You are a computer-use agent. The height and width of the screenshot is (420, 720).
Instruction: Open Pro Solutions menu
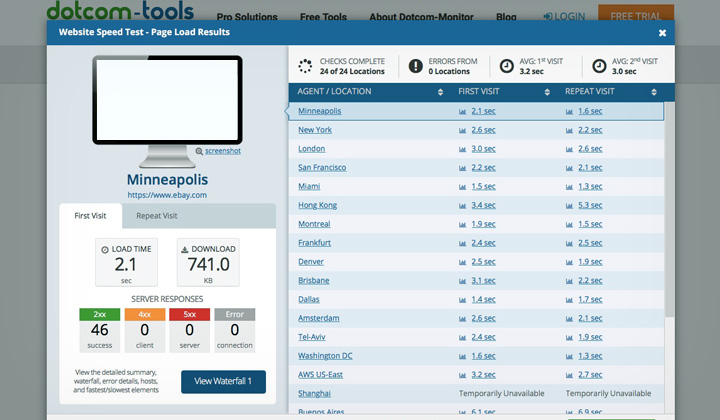click(x=247, y=17)
